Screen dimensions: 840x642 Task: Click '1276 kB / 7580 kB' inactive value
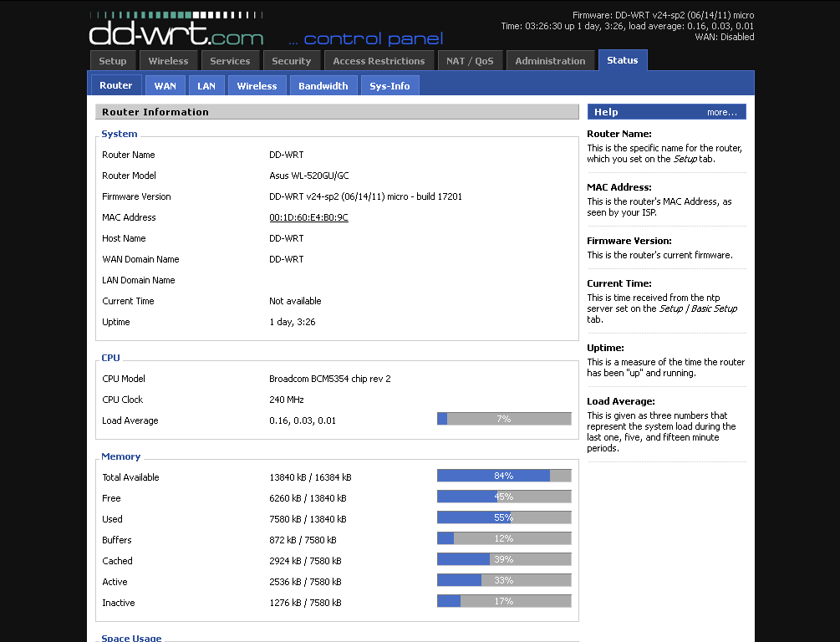tap(305, 603)
